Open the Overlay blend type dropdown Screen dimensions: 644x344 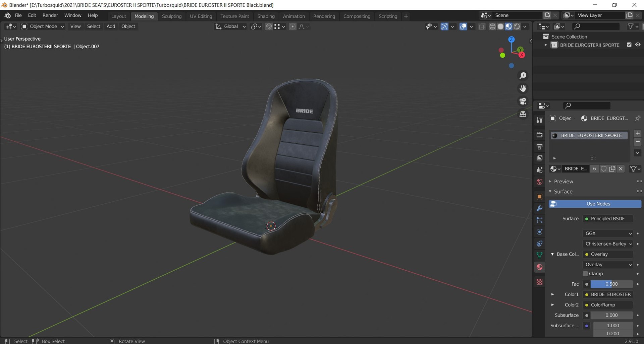point(608,265)
